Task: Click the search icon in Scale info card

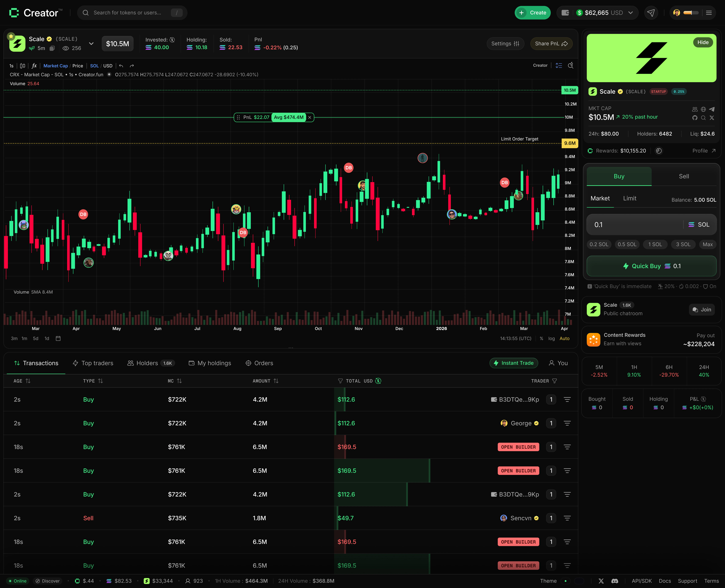Action: (x=703, y=118)
